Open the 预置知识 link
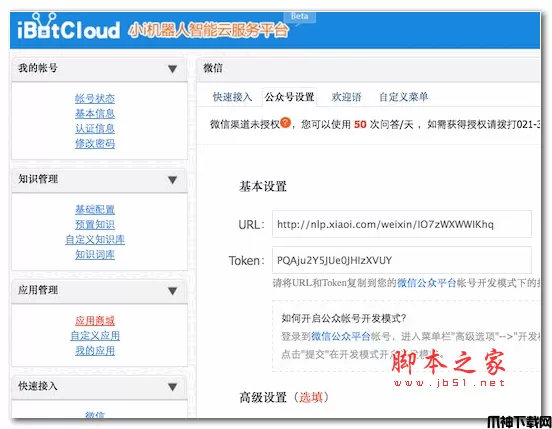 [x=95, y=225]
